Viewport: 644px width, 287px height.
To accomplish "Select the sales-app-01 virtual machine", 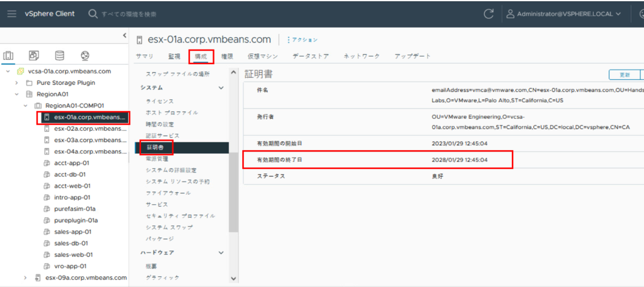I will 72,232.
